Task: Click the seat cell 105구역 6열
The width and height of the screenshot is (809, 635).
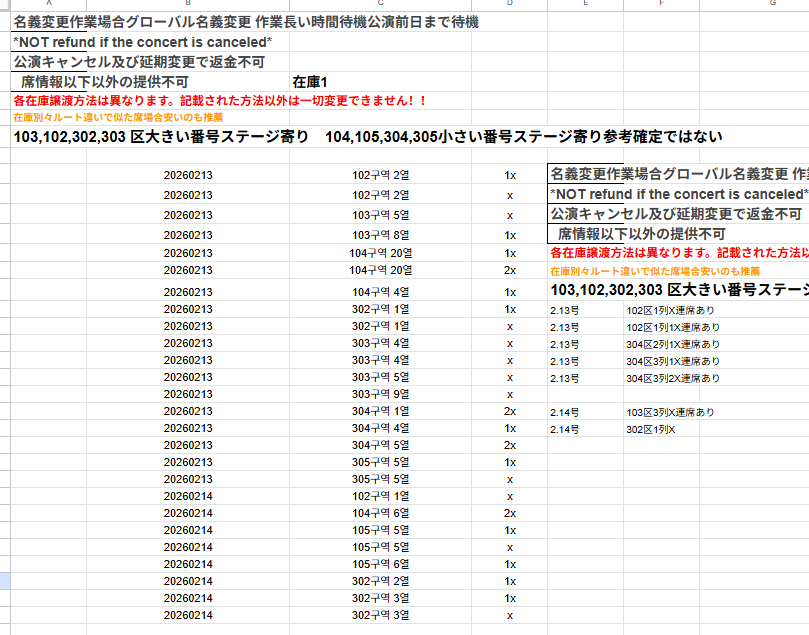Action: (x=381, y=564)
